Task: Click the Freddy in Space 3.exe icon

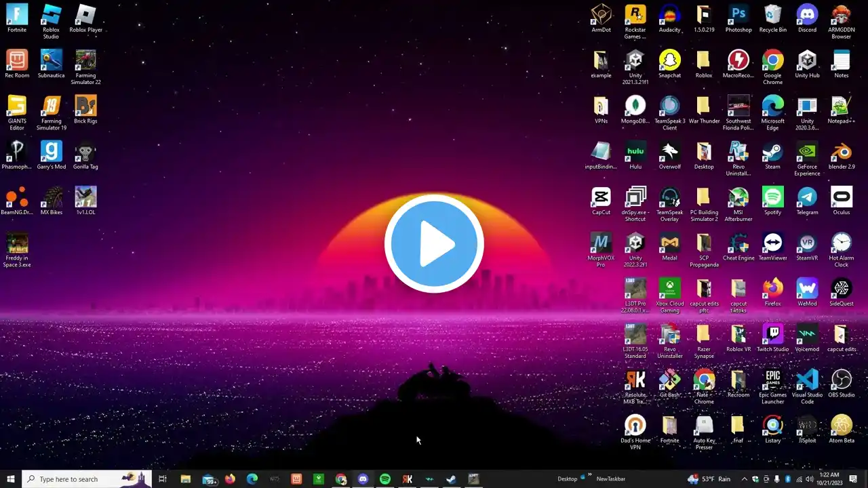Action: [x=17, y=249]
